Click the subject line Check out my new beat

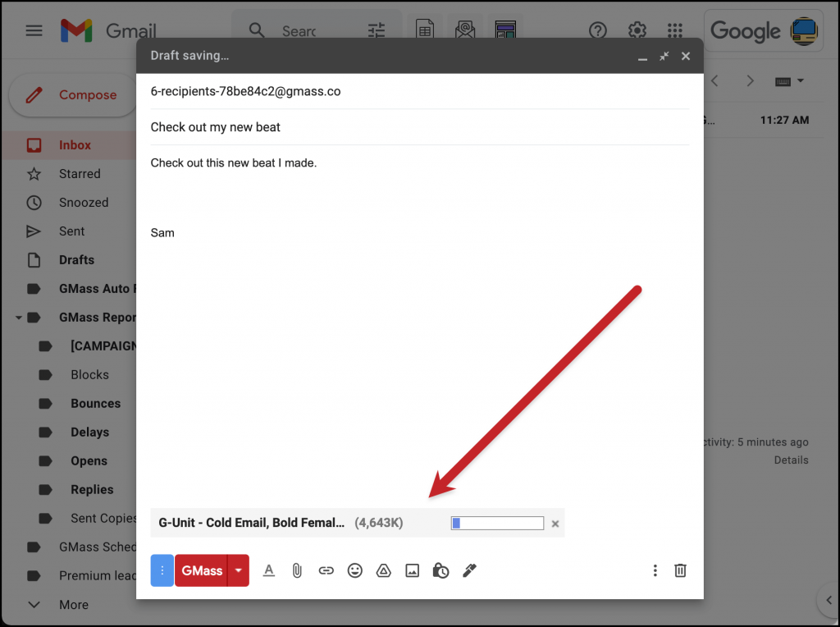tap(215, 127)
